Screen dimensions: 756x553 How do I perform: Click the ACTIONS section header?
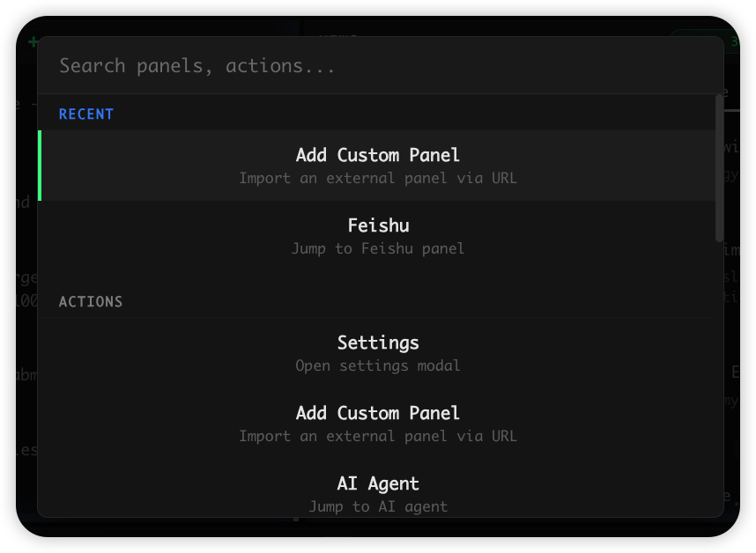coord(90,301)
